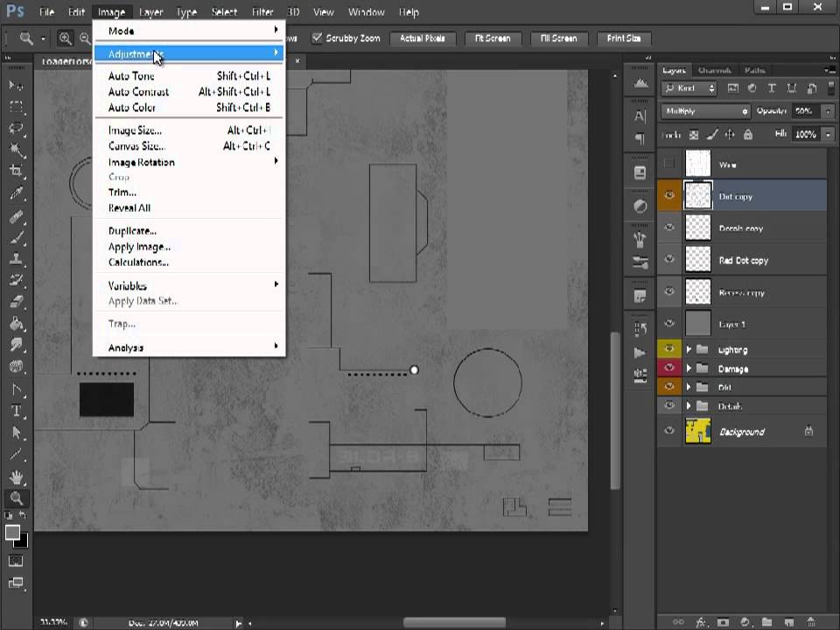This screenshot has width=840, height=630.
Task: Open the layer Kind filter dropdown
Action: [689, 88]
